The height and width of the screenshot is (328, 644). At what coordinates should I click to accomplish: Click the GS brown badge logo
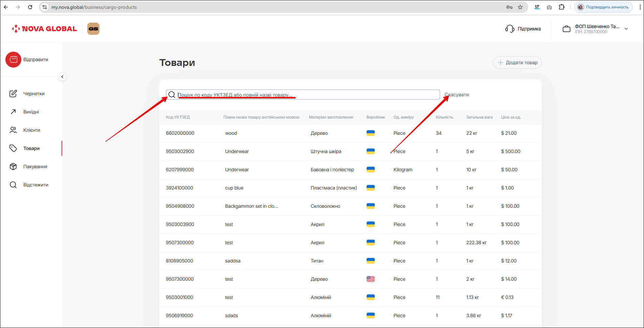(x=93, y=29)
